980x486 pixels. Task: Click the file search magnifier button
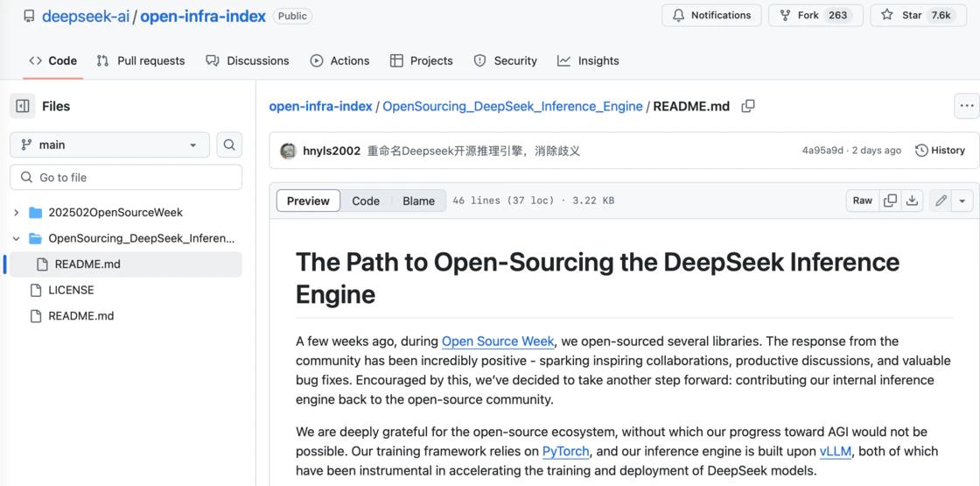tap(229, 145)
